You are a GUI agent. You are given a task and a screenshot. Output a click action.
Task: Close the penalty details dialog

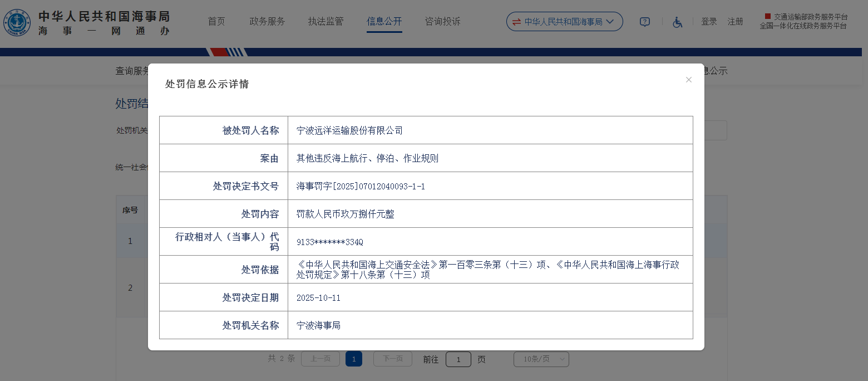[689, 80]
